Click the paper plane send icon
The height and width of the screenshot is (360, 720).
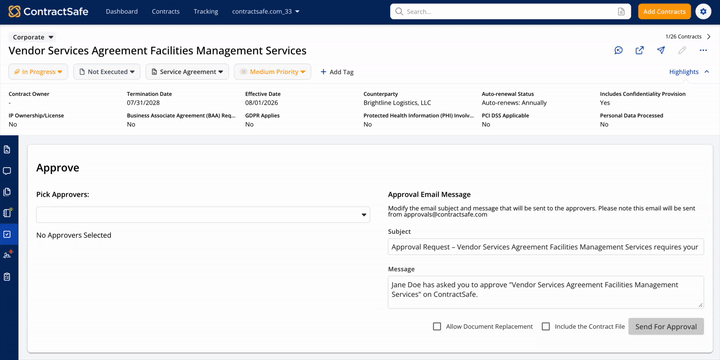661,51
